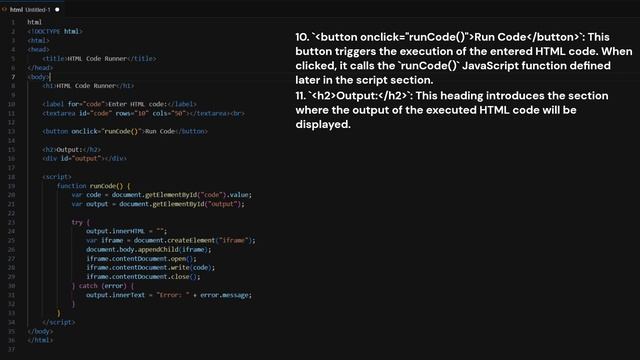Click the div id="output" line
This screenshot has height=360, width=640.
pyautogui.click(x=84, y=158)
